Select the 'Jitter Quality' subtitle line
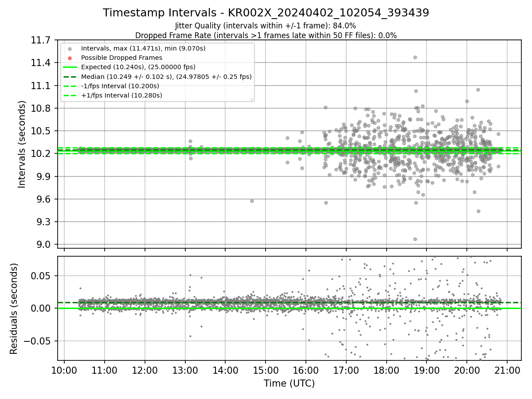The image size is (532, 399). [266, 26]
